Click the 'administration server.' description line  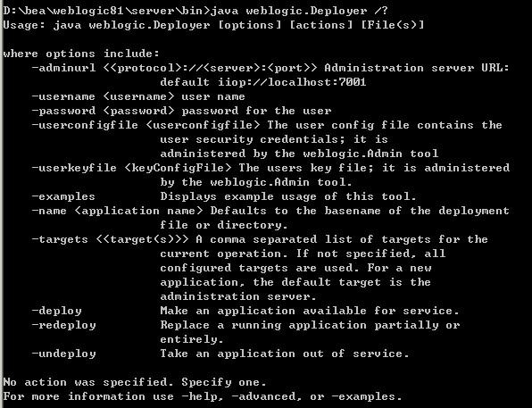click(x=238, y=296)
